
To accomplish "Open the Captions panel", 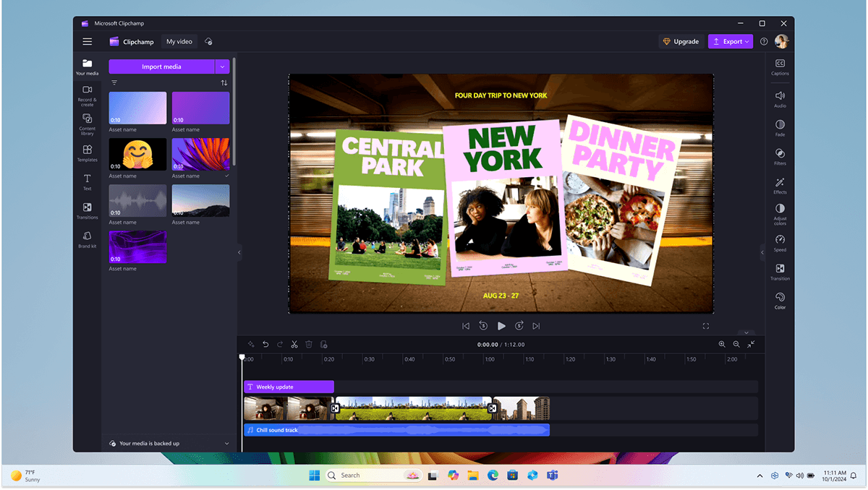I will 780,66.
